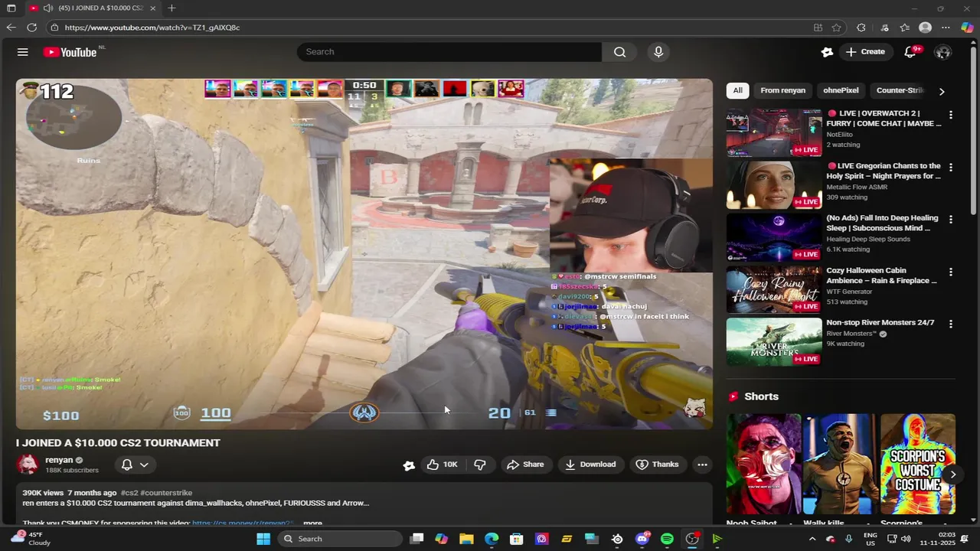This screenshot has height=551, width=980.
Task: Click the #cs2 hashtag
Action: coord(129,493)
